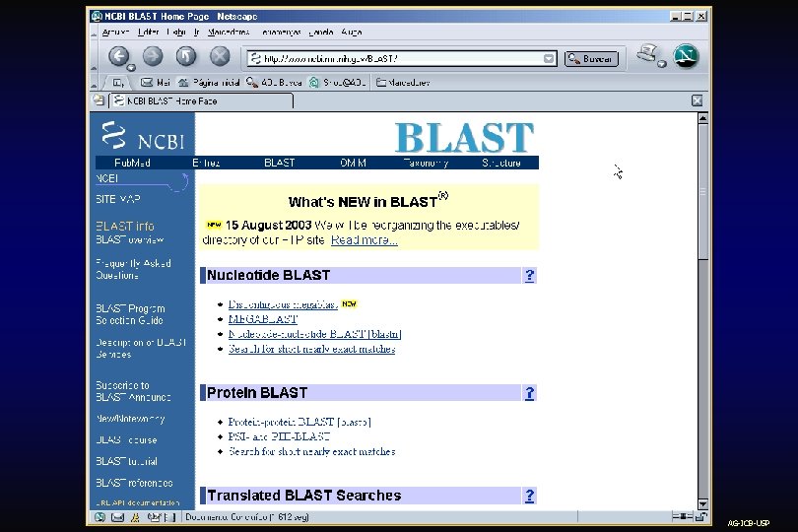Collapse the menu bar grippy
Viewport: 798px width, 532px height.
94,33
